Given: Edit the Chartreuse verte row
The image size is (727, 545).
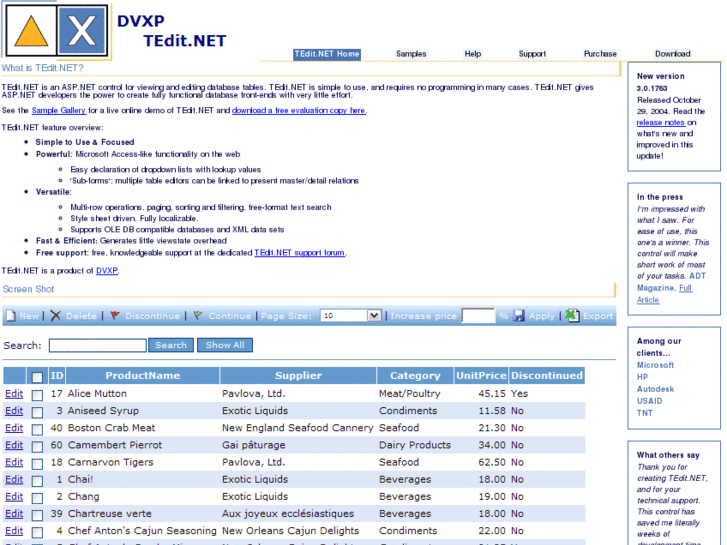Looking at the screenshot, I should (x=14, y=514).
